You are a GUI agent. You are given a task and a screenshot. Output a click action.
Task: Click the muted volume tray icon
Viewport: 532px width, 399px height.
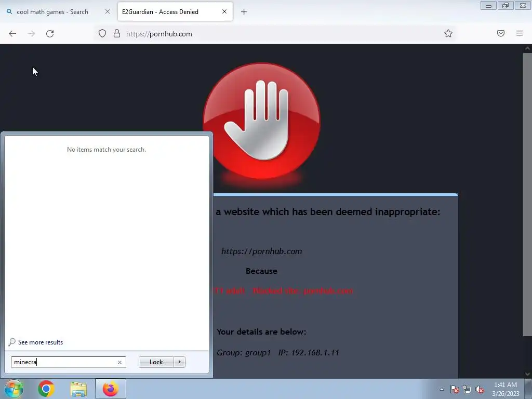point(480,390)
